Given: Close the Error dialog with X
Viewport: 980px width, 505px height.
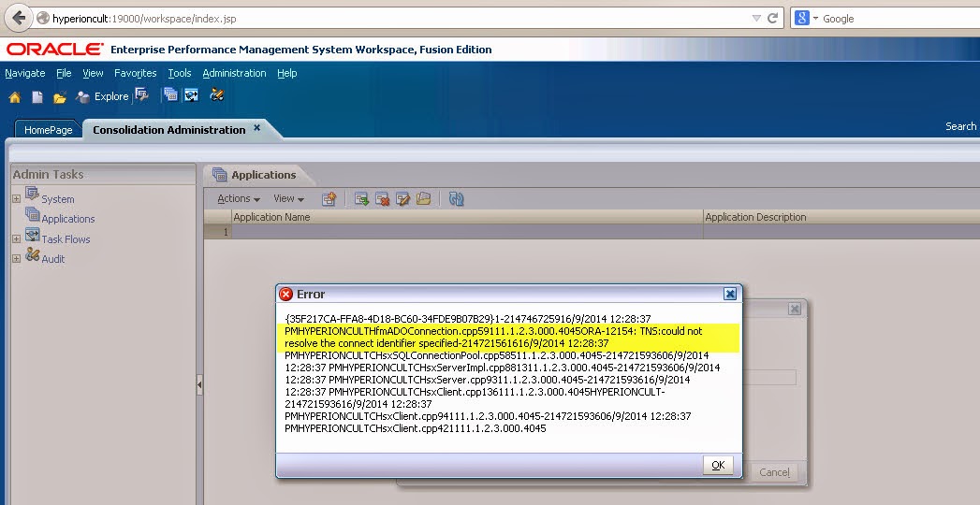Looking at the screenshot, I should (x=730, y=294).
